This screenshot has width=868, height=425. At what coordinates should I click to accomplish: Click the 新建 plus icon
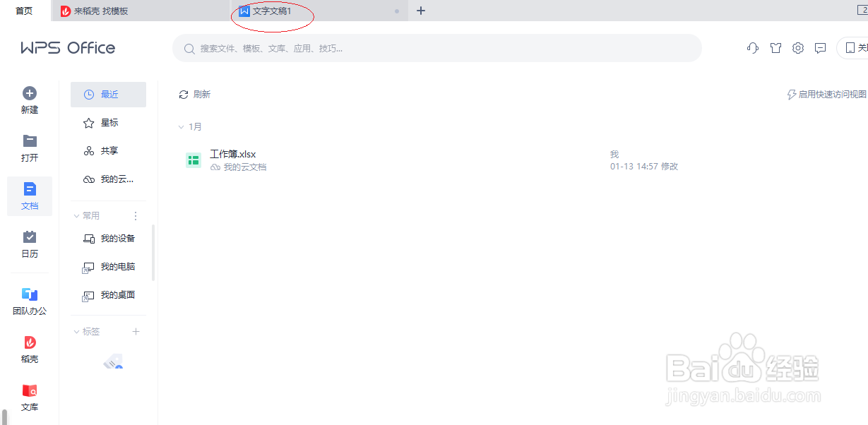tap(30, 92)
